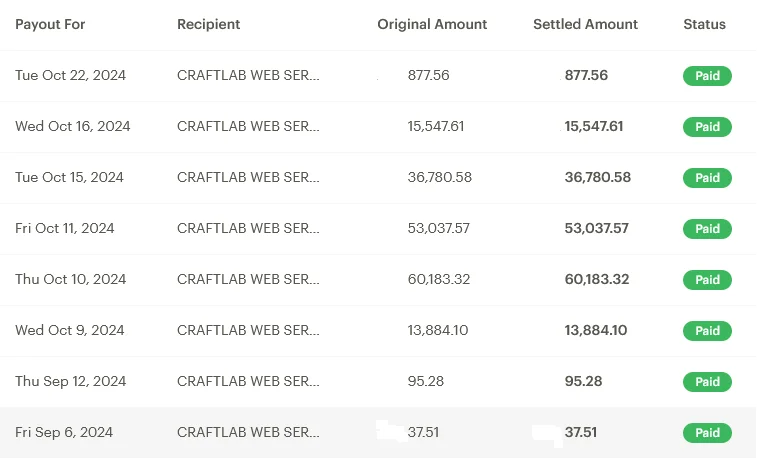The width and height of the screenshot is (757, 463).
Task: Select the Tue Oct 15, 2024 payout date
Action: click(x=69, y=177)
